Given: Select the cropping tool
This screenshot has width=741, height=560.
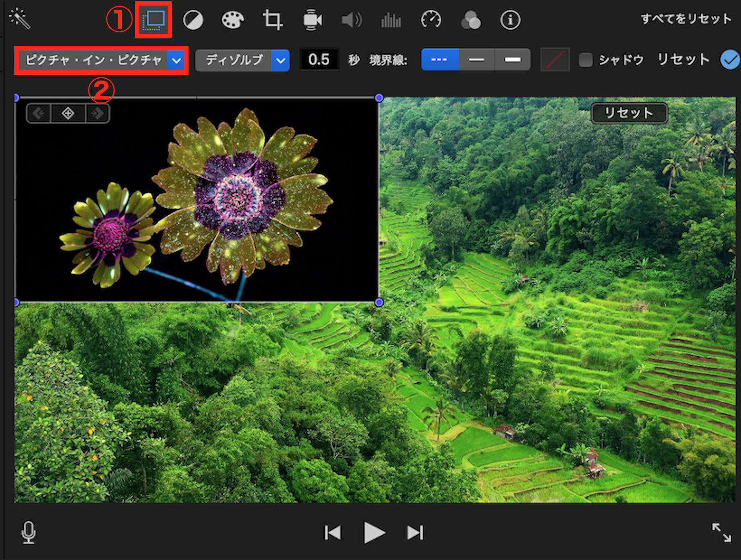Looking at the screenshot, I should (x=272, y=20).
